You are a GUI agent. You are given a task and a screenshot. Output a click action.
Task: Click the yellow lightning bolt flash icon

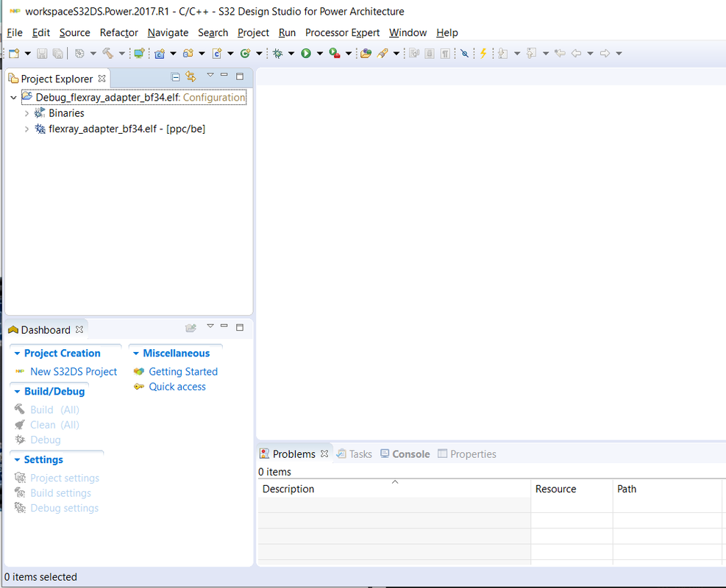point(483,53)
